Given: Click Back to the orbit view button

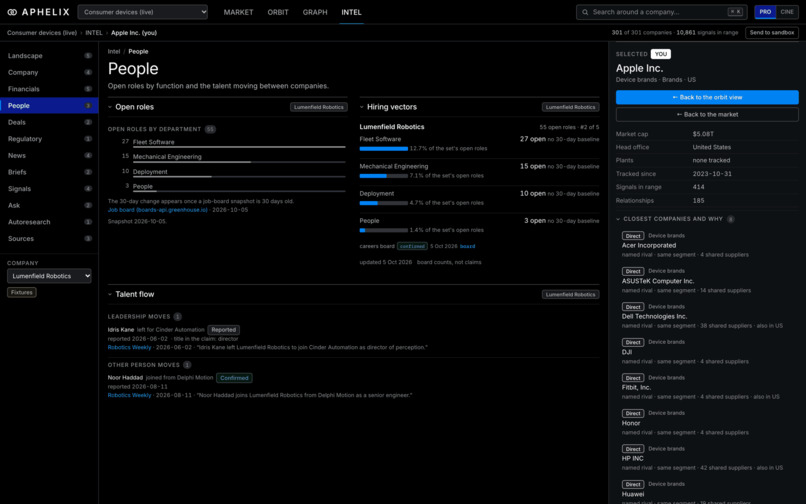Looking at the screenshot, I should coord(707,97).
